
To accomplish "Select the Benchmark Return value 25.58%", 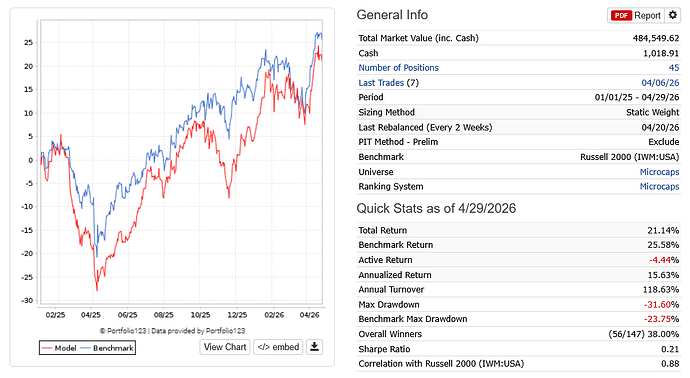I will pos(663,245).
